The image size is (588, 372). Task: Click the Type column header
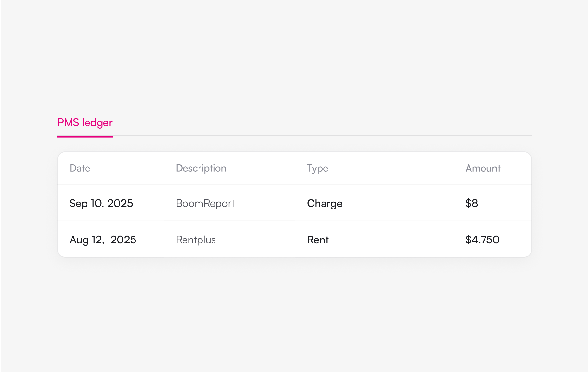[x=317, y=168]
